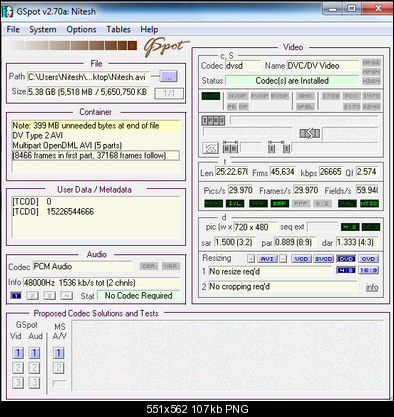394x417 pixels.
Task: Select the '8466 frames in first part' line
Action: [96, 156]
